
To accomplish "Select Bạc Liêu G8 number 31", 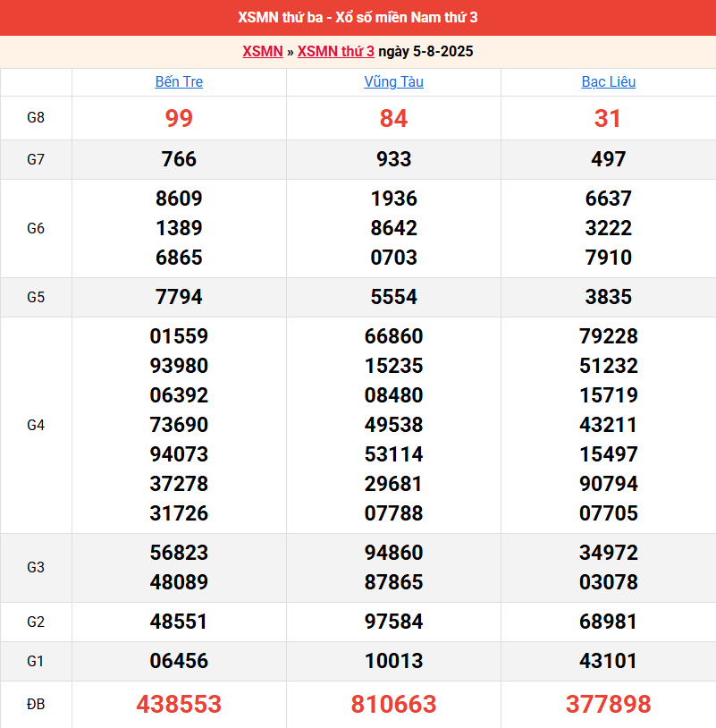I will (608, 118).
